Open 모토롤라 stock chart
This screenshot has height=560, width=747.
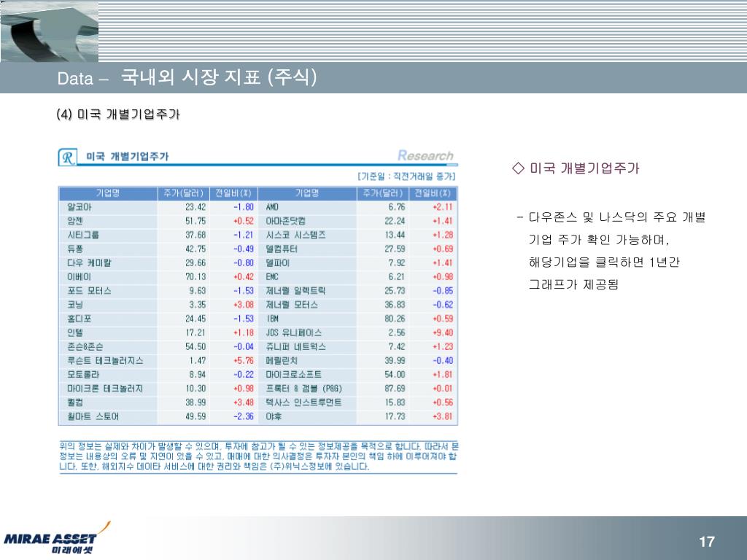83,375
